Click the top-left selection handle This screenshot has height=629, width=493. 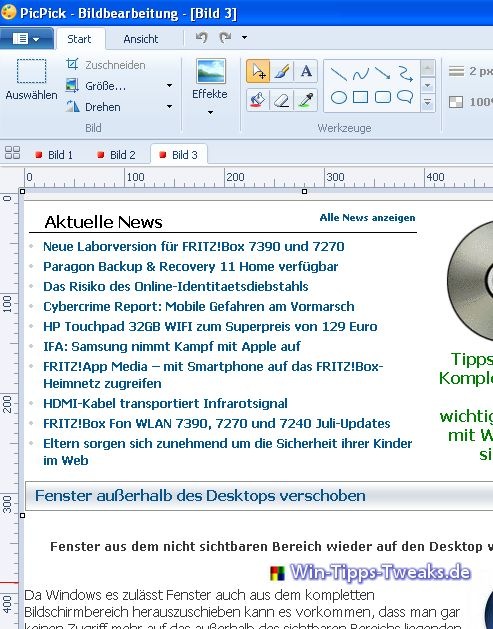click(22, 192)
